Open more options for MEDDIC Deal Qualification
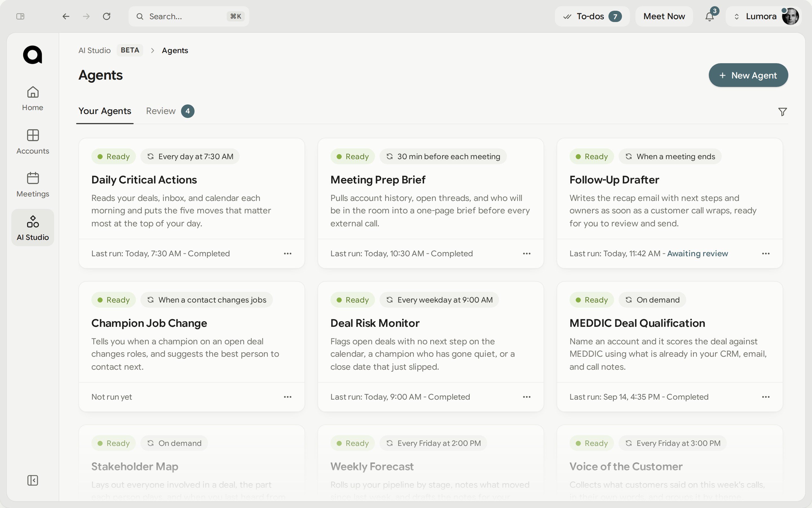 [766, 397]
